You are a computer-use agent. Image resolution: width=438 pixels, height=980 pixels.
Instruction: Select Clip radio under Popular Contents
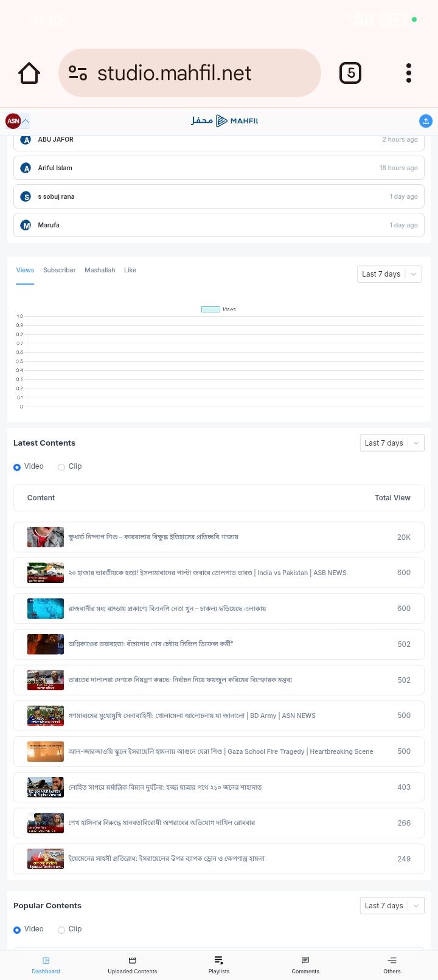[61, 930]
